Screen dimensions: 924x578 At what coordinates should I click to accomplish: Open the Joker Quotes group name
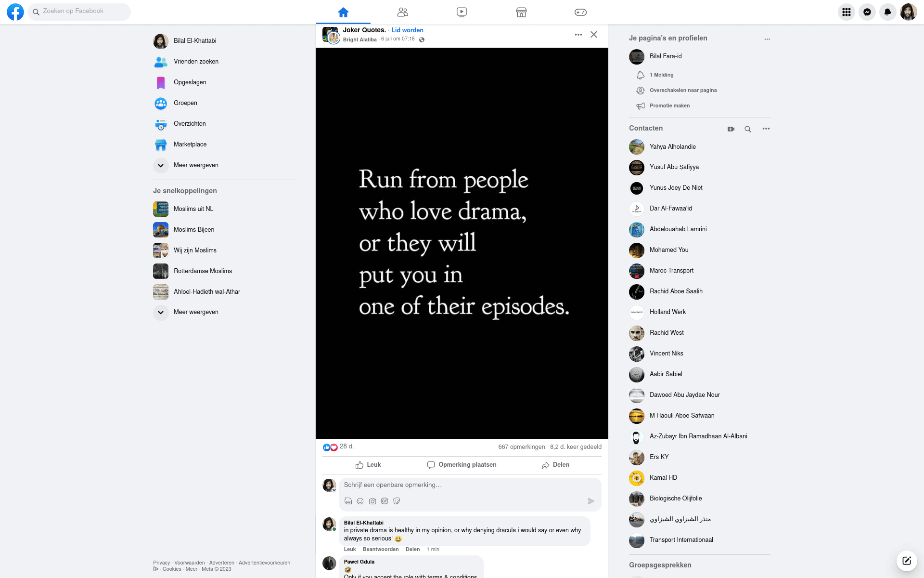point(364,30)
